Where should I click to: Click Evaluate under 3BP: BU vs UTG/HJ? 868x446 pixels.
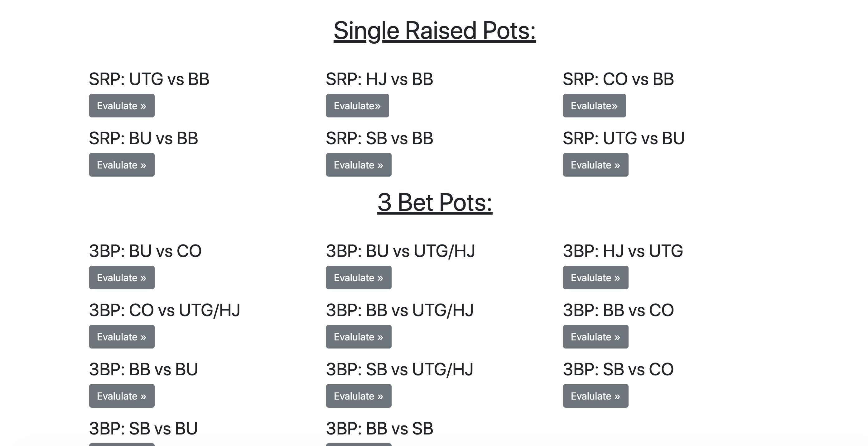point(359,278)
